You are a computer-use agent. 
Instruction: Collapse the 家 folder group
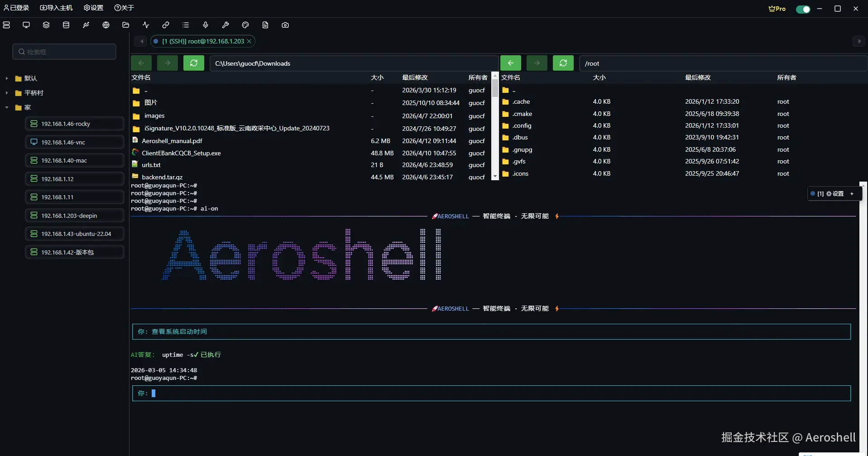(x=6, y=107)
